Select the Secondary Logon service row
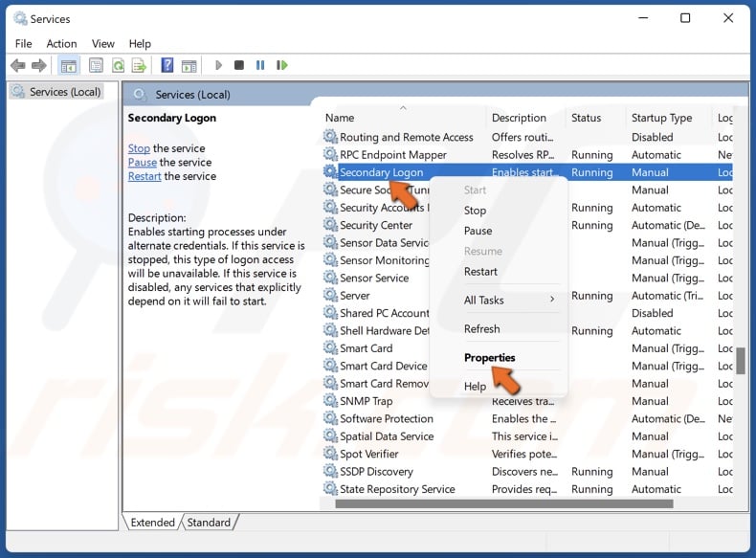The height and width of the screenshot is (558, 756). click(x=527, y=172)
